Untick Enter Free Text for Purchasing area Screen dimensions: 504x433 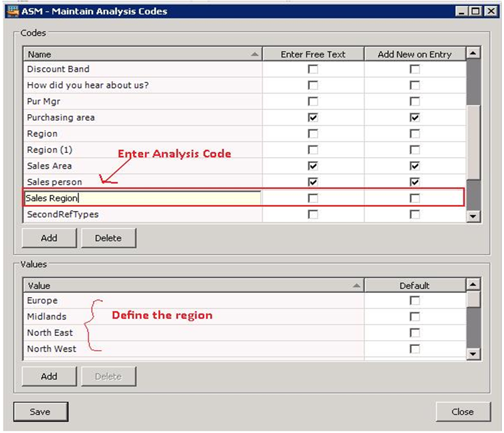pos(313,117)
